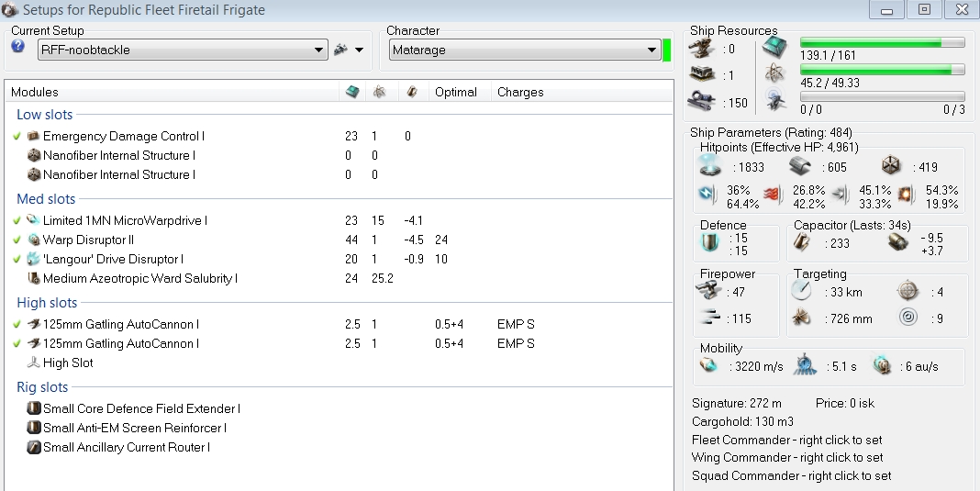Click the Emergency Damage Control I module icon
This screenshot has height=491, width=980.
(34, 136)
